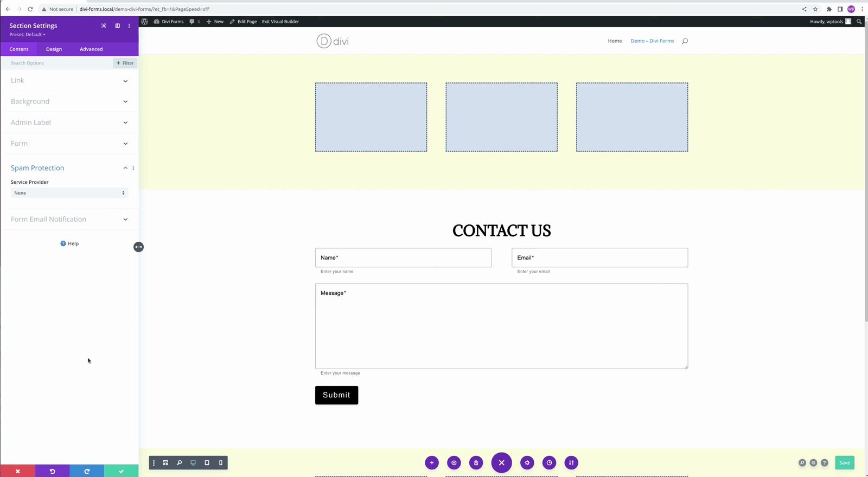Open the Preset: Default dropdown
Viewport: 868px width, 477px height.
point(27,34)
